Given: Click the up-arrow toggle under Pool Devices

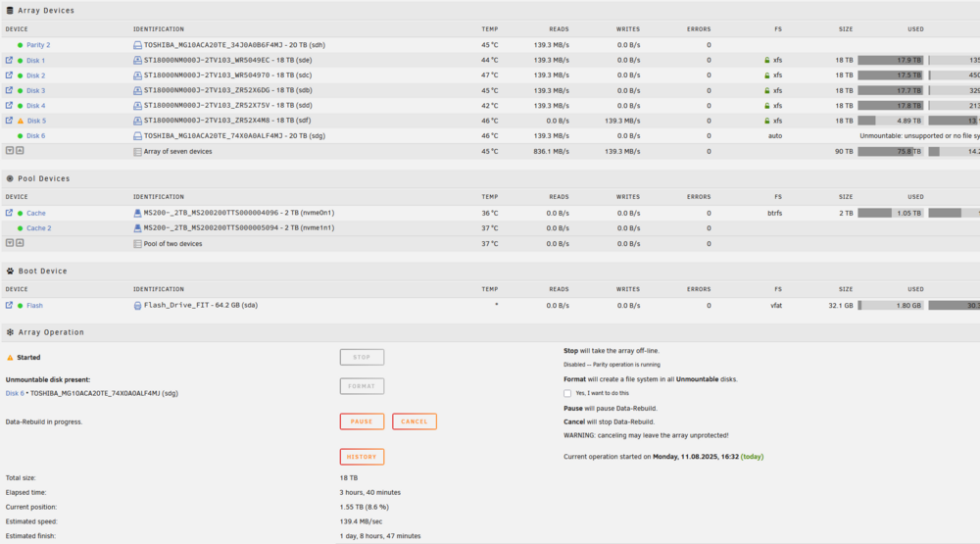Looking at the screenshot, I should [20, 243].
